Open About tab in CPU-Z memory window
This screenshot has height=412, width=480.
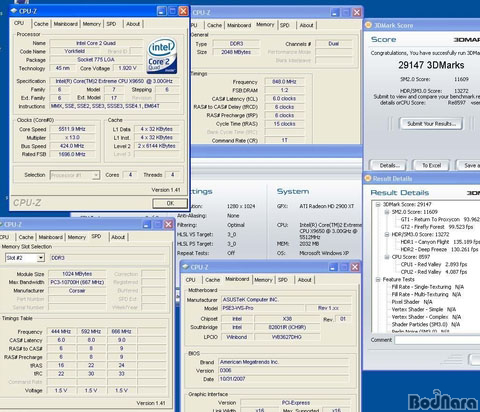click(x=306, y=25)
